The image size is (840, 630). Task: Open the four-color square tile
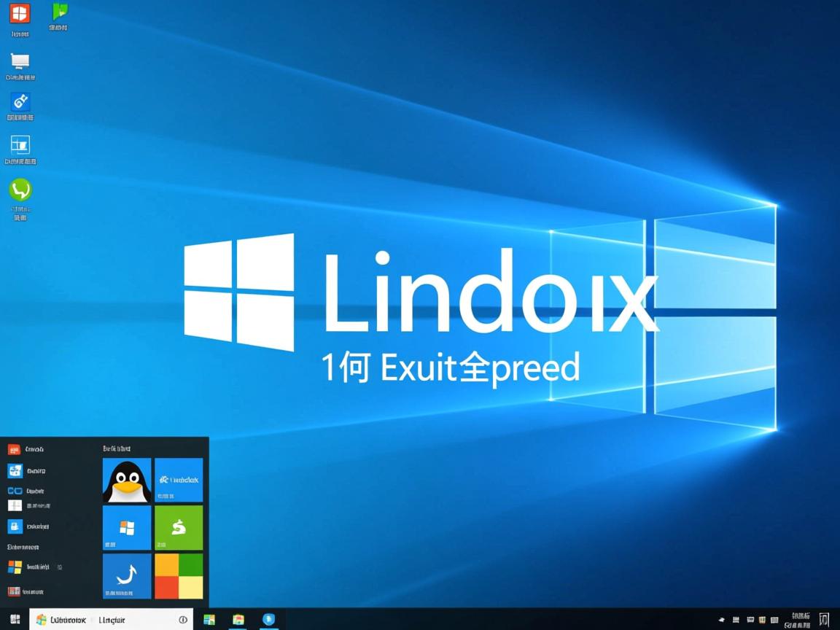[179, 575]
